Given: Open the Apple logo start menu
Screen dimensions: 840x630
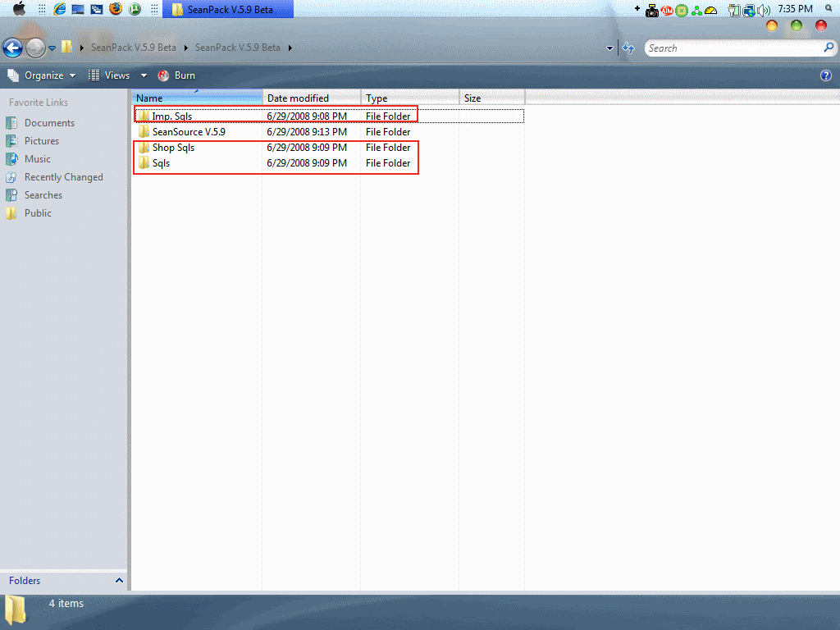Looking at the screenshot, I should coord(20,8).
